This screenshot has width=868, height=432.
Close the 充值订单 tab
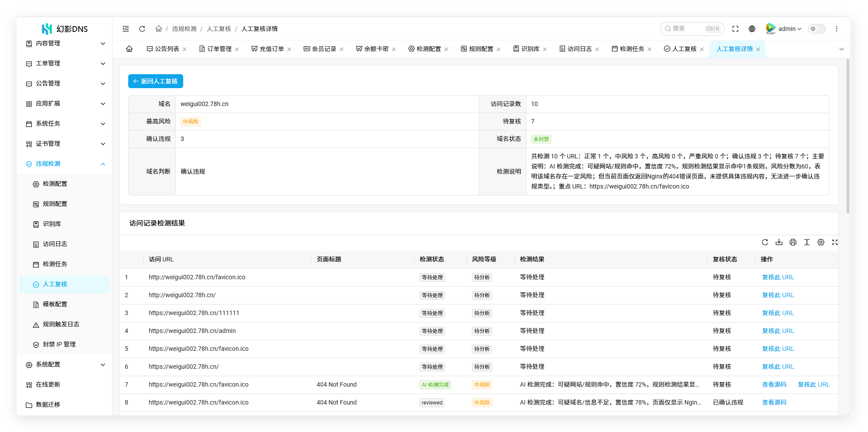coord(289,49)
